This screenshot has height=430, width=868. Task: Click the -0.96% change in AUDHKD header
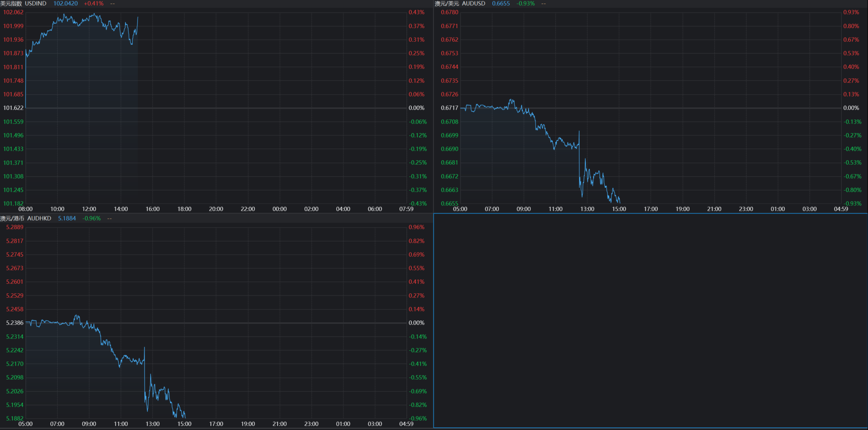coord(92,219)
